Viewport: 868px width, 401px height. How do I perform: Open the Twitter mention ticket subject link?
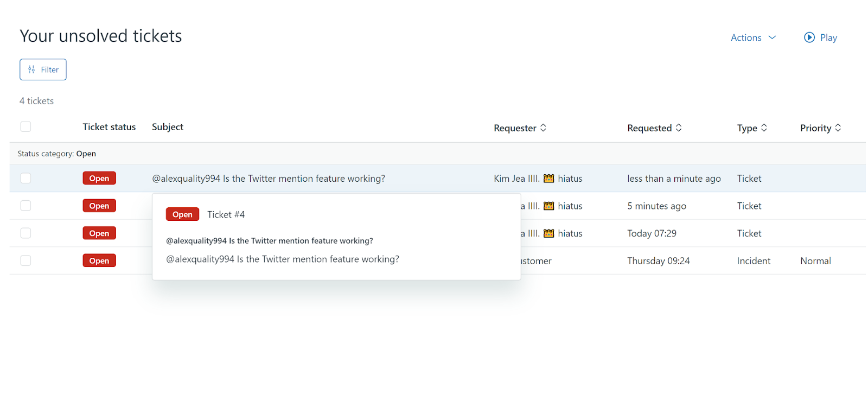tap(268, 179)
